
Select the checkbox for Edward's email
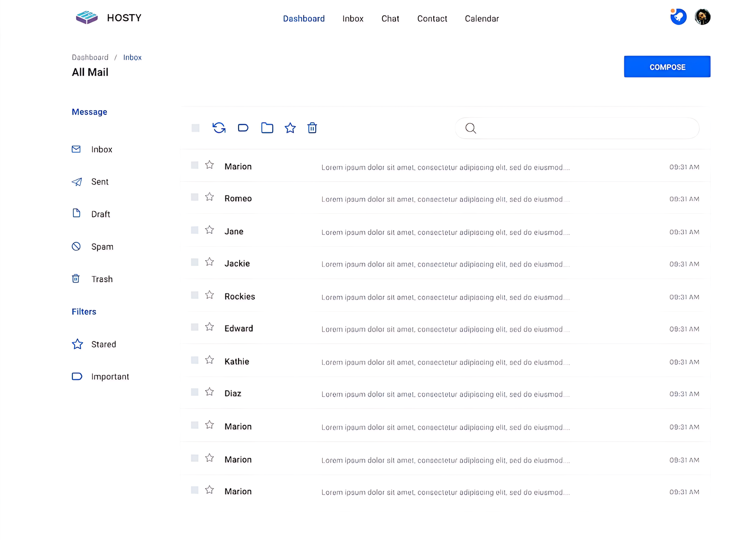[x=195, y=327]
